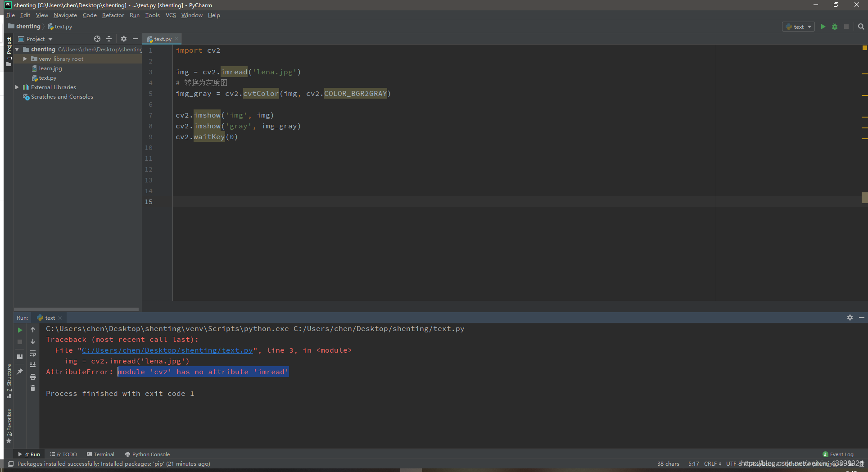Image resolution: width=868 pixels, height=472 pixels.
Task: Toggle soft-wrap in the Run console
Action: coord(33,353)
